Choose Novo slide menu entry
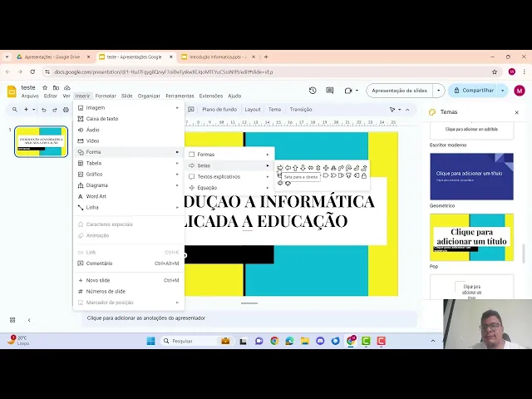 pos(129,280)
